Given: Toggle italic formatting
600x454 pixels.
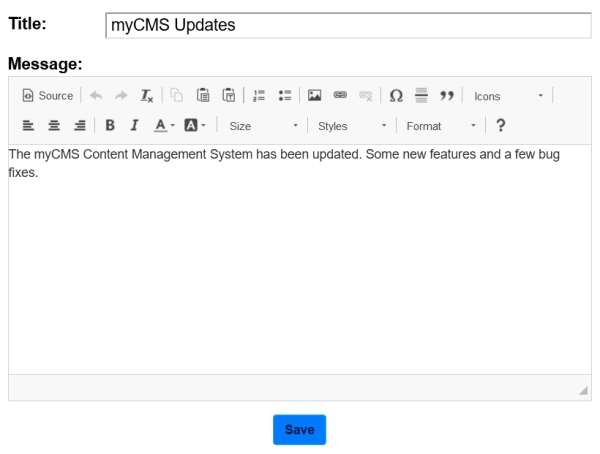Looking at the screenshot, I should 134,126.
